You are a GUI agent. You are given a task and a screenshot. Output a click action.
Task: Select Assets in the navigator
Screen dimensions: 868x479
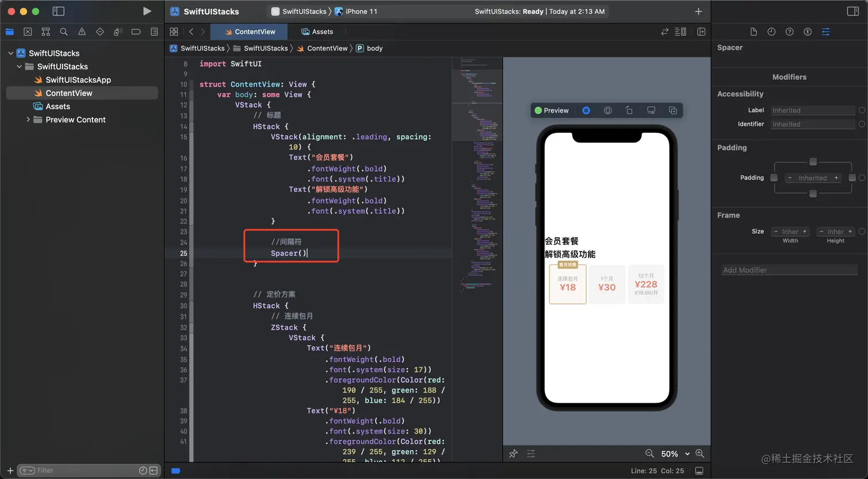pyautogui.click(x=58, y=106)
